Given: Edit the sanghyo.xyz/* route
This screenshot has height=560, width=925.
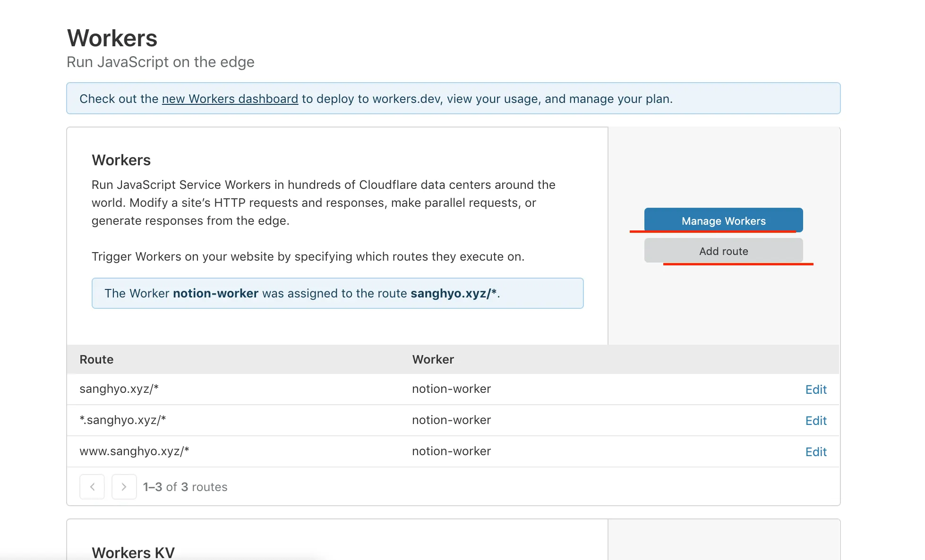Looking at the screenshot, I should 815,390.
